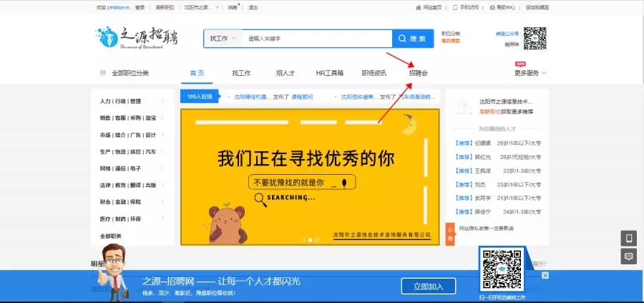
Task: Expand the 网络|通信|电子 job category
Action: pos(132,168)
